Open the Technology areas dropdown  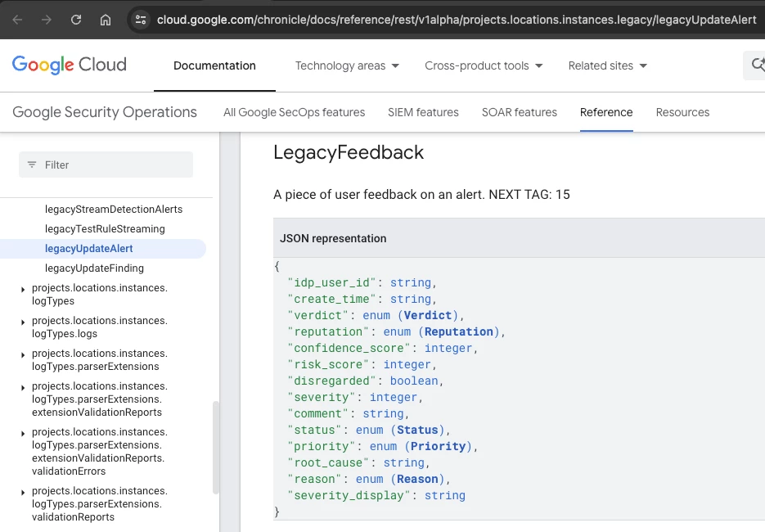click(x=347, y=65)
